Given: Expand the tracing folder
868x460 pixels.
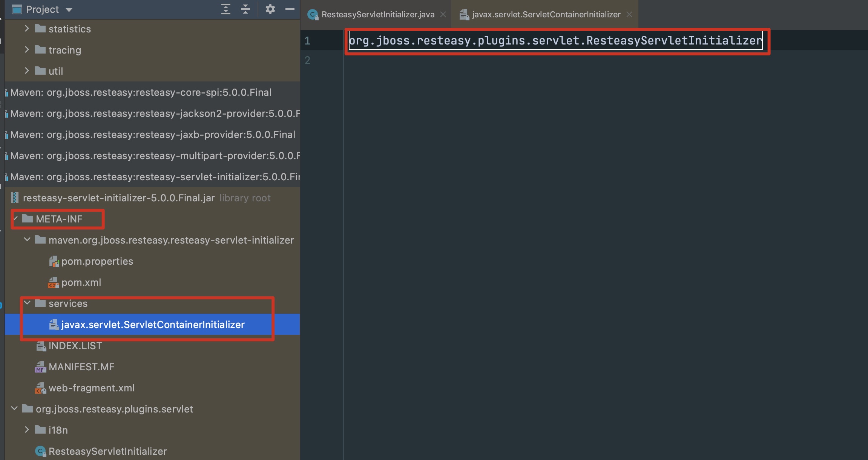Looking at the screenshot, I should click(x=27, y=50).
